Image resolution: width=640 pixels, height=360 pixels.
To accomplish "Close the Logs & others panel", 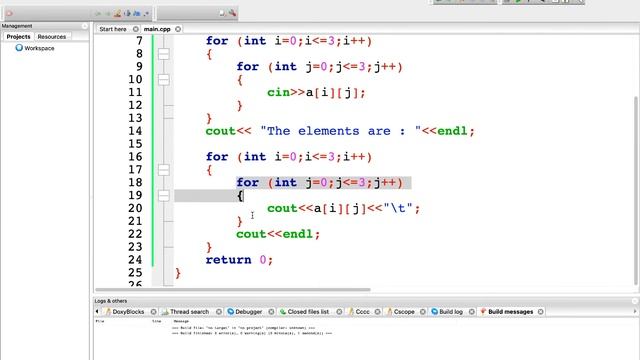I will pos(635,301).
